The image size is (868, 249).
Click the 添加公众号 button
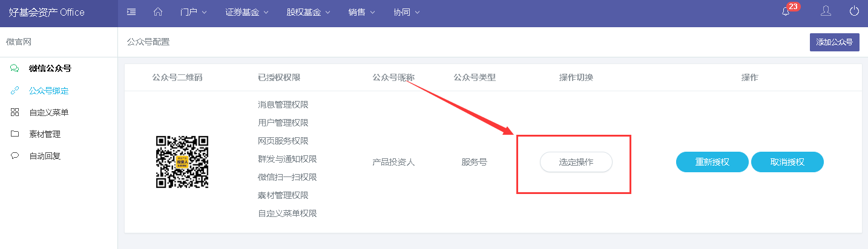tap(834, 42)
